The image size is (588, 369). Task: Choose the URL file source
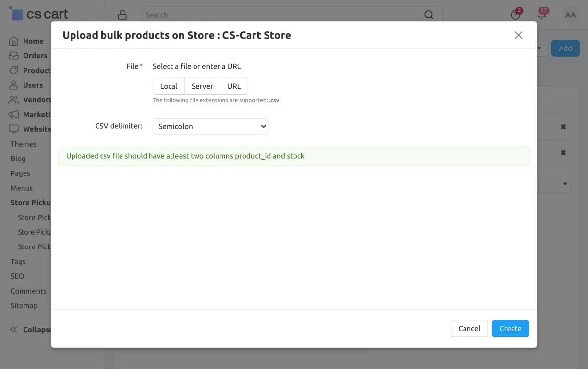[234, 86]
